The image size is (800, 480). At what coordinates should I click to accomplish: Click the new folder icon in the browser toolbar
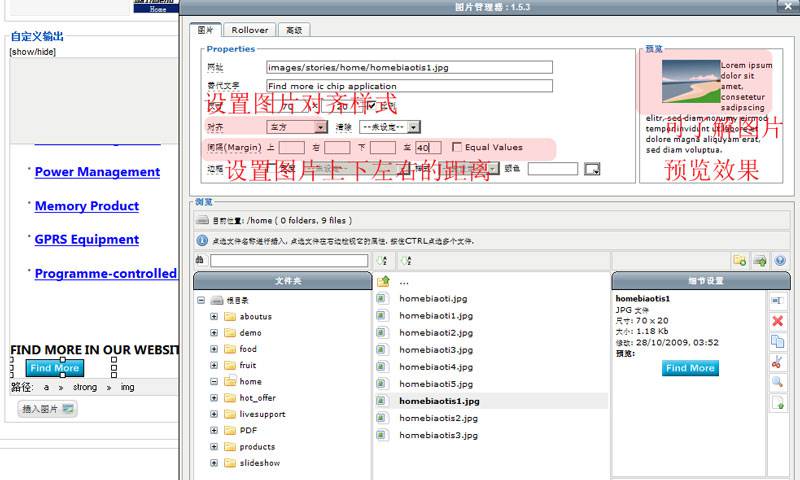pos(739,261)
